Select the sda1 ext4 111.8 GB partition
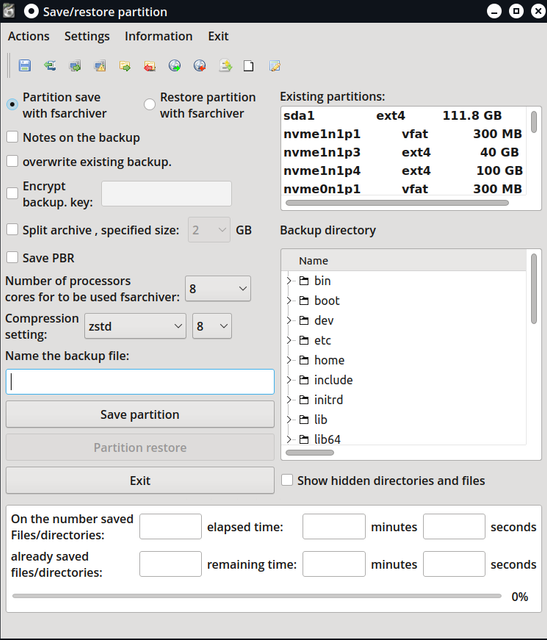 [404, 116]
